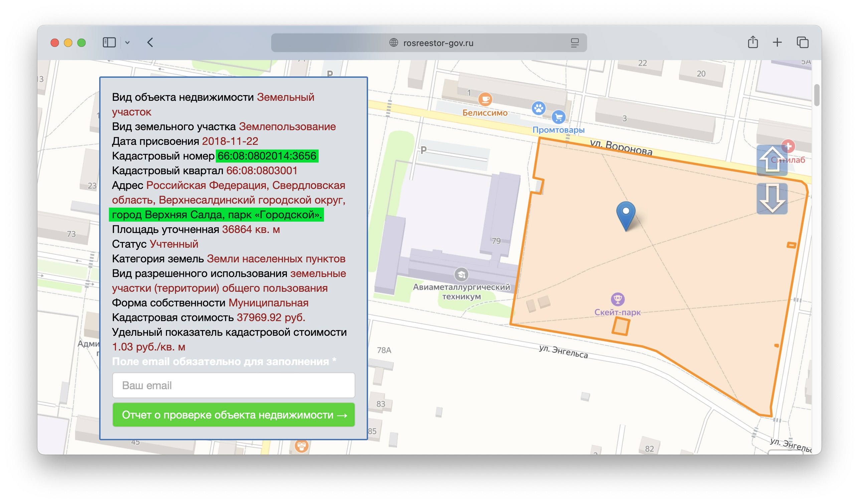Click into the Ваш email field
859x504 pixels.
[233, 386]
